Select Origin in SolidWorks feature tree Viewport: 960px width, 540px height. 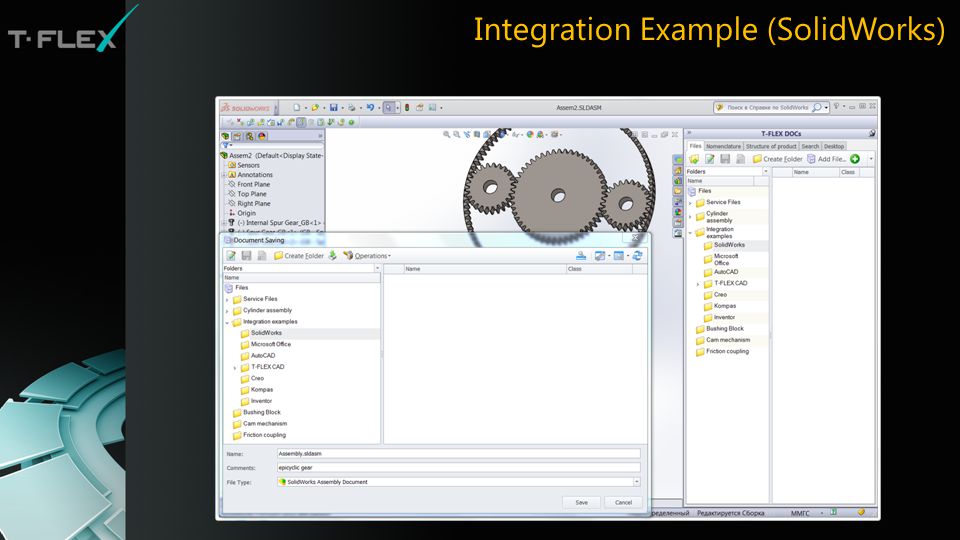coord(246,213)
